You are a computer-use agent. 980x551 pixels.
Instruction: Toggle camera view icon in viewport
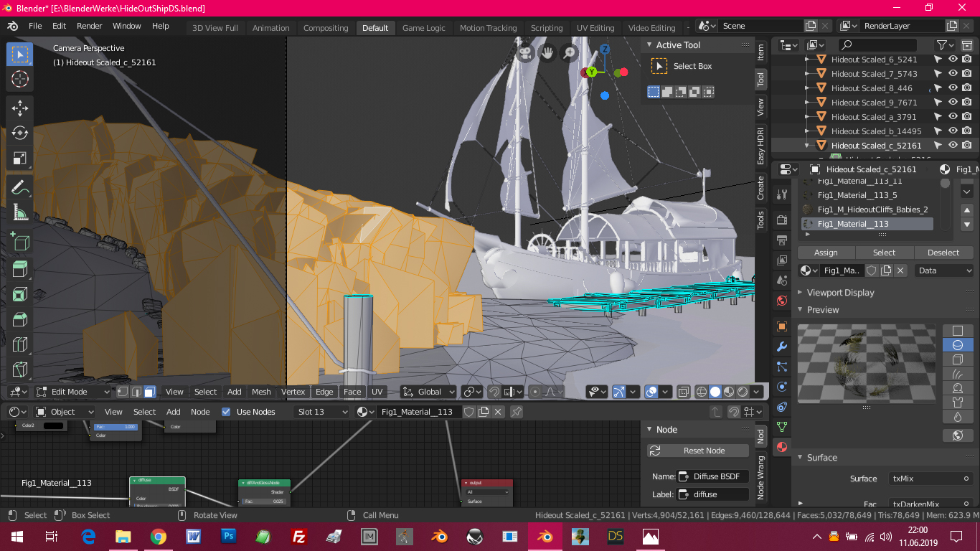[525, 53]
